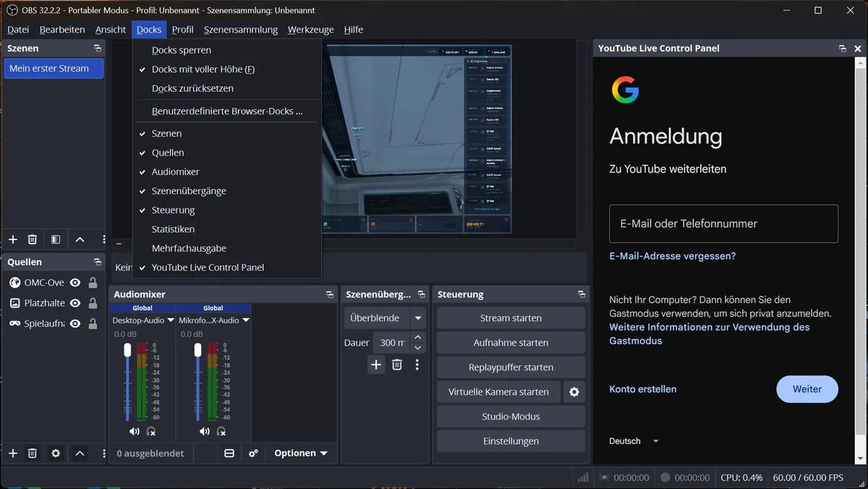The image size is (868, 489).
Task: Delete the selected scene using the Szenen trash icon
Action: (33, 239)
